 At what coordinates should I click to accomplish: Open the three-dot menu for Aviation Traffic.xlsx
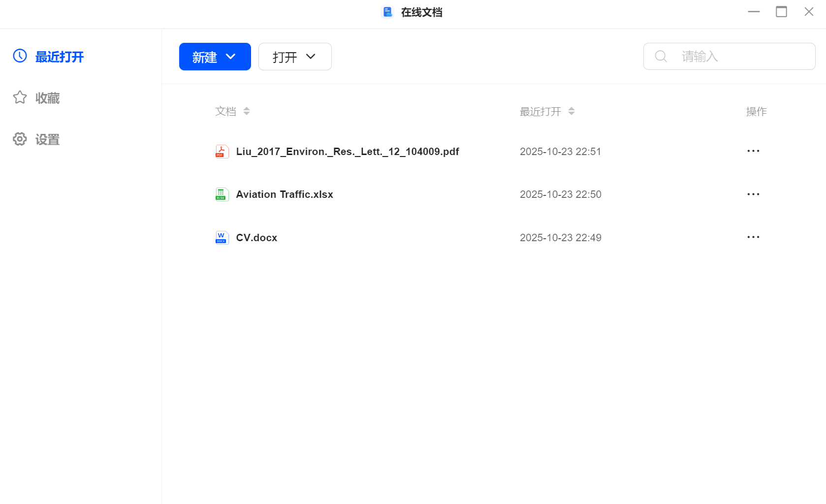tap(753, 194)
